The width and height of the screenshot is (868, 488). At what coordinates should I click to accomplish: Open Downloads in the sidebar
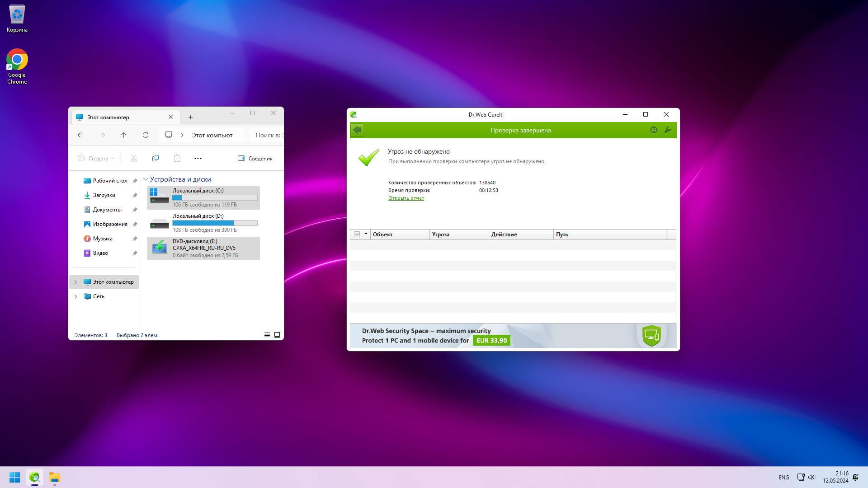click(104, 195)
